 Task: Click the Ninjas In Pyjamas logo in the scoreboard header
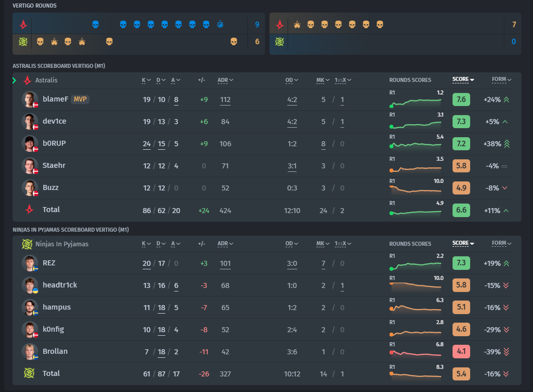pos(27,244)
